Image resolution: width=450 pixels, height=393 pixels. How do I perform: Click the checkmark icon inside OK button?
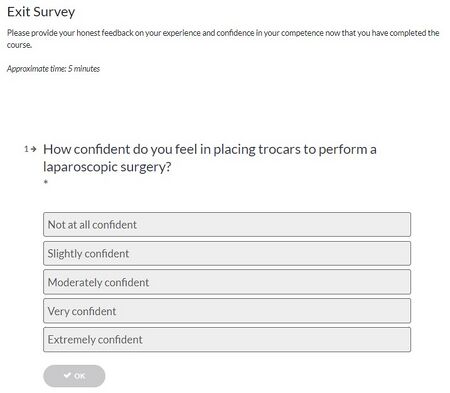(x=67, y=375)
